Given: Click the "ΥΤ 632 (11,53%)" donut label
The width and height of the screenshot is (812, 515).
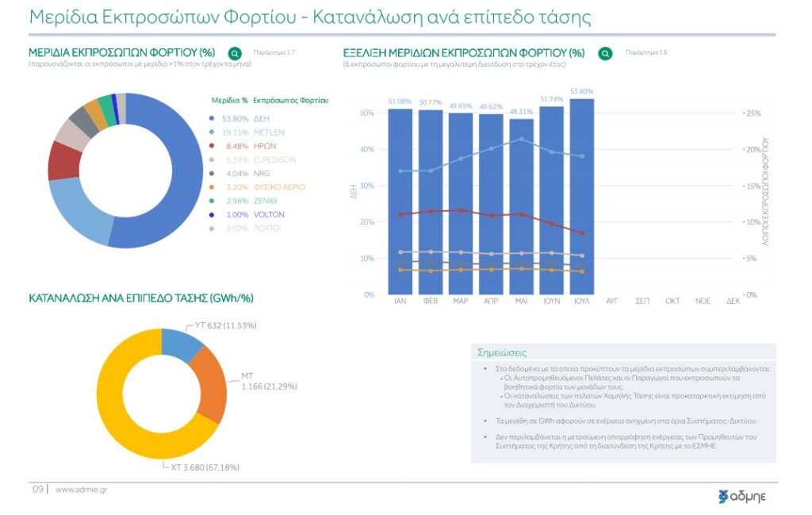Looking at the screenshot, I should point(225,325).
